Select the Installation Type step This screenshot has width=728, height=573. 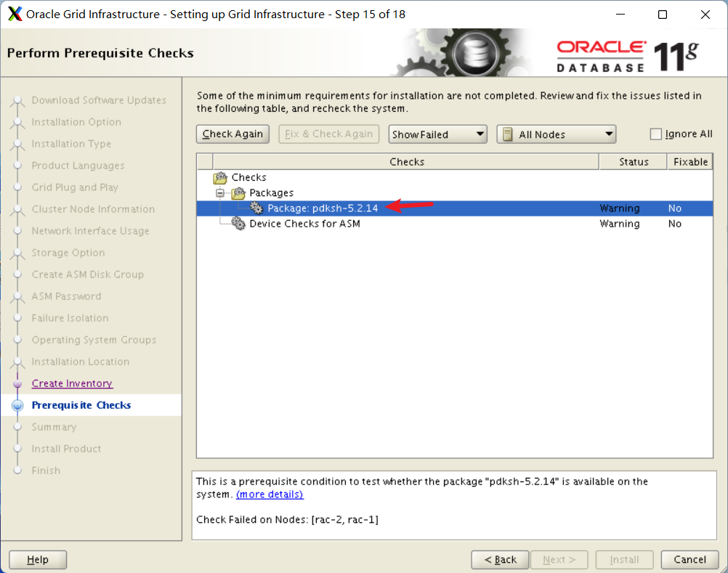(71, 144)
